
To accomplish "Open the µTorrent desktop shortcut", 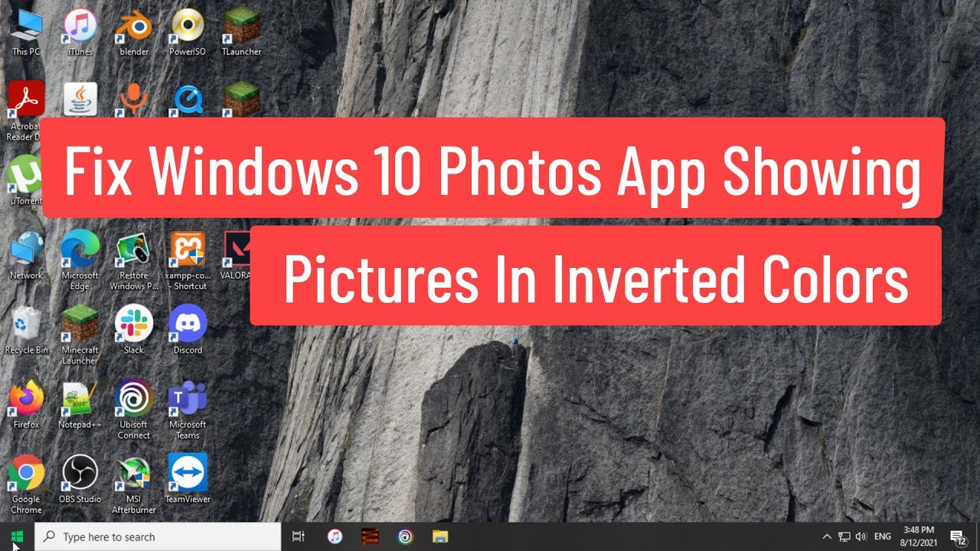I will point(26,181).
